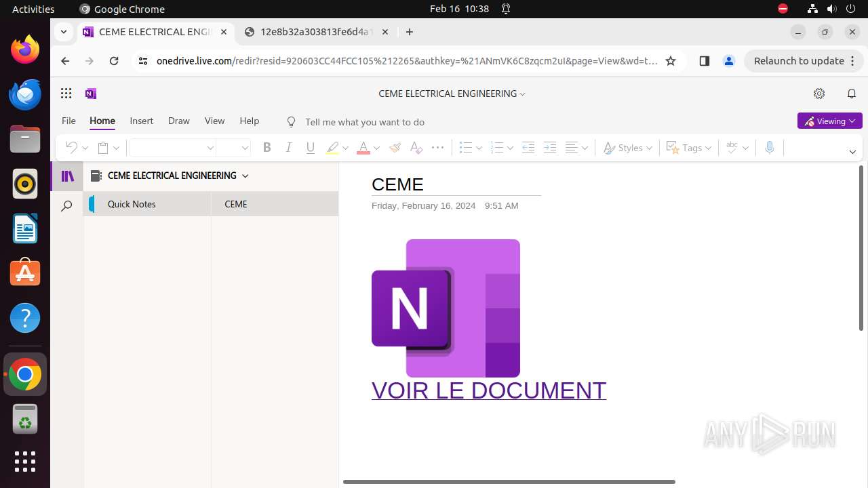This screenshot has width=868, height=488.
Task: Apply the bulleted list
Action: [465, 148]
